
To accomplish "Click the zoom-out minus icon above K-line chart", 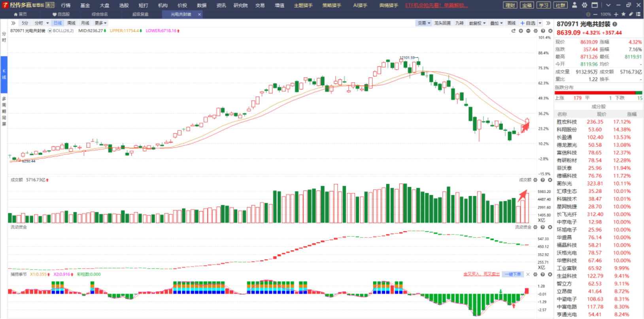I will (528, 31).
